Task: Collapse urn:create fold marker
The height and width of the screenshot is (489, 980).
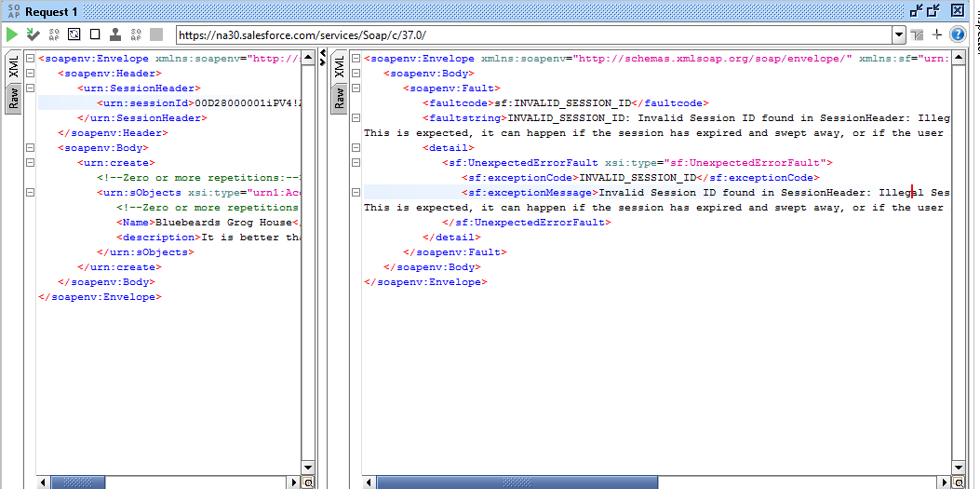Action: coord(30,163)
